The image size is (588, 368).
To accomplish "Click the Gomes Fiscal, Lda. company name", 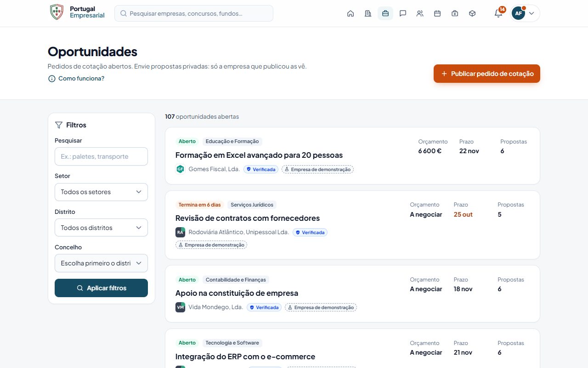I will point(214,169).
